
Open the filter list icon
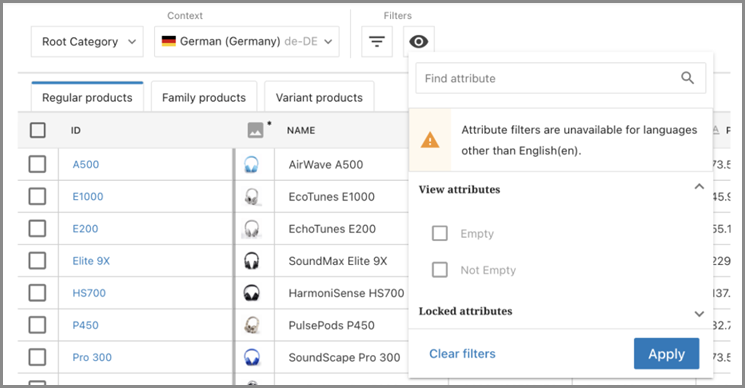[x=377, y=42]
